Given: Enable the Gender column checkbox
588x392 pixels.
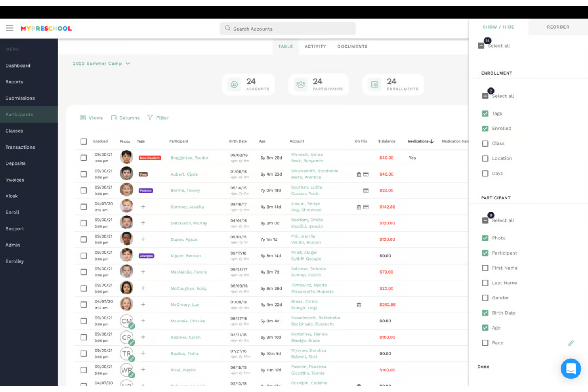Looking at the screenshot, I should pyautogui.click(x=485, y=297).
